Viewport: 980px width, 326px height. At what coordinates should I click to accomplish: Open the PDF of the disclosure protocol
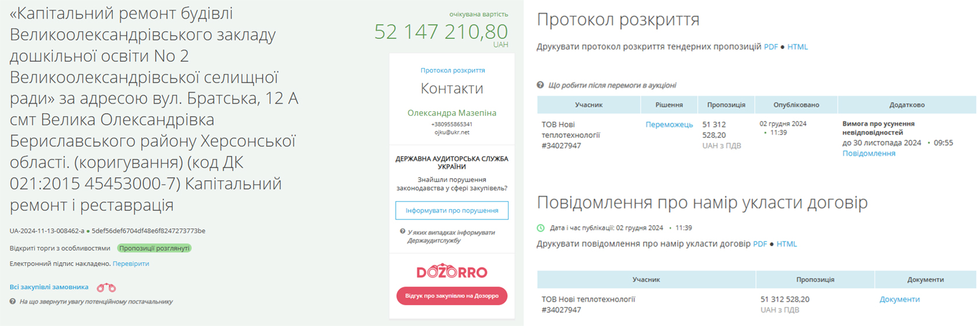coord(770,47)
